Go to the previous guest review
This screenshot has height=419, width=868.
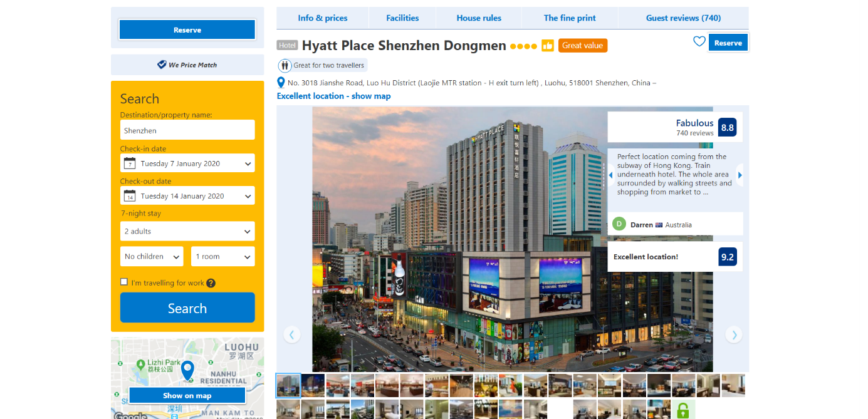point(611,175)
